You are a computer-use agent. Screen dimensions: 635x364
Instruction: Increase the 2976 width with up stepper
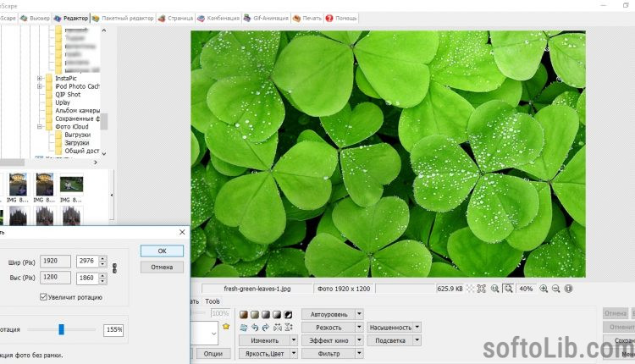(x=102, y=258)
